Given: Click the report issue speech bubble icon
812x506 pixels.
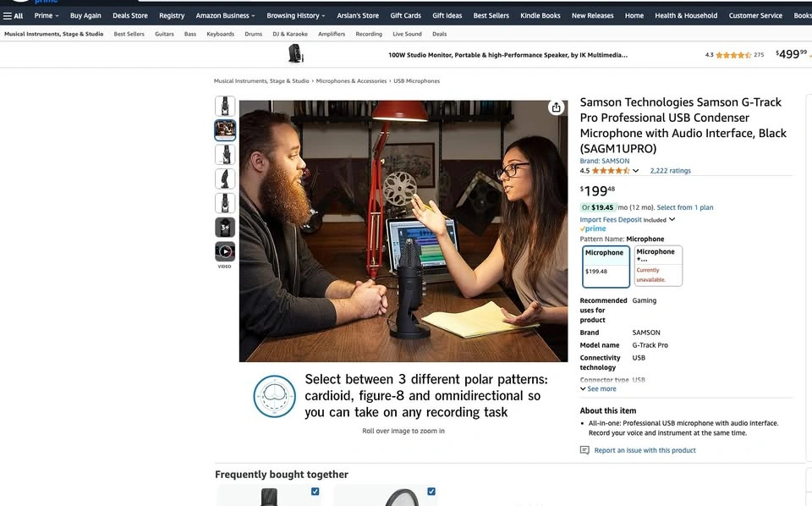Looking at the screenshot, I should tap(584, 450).
